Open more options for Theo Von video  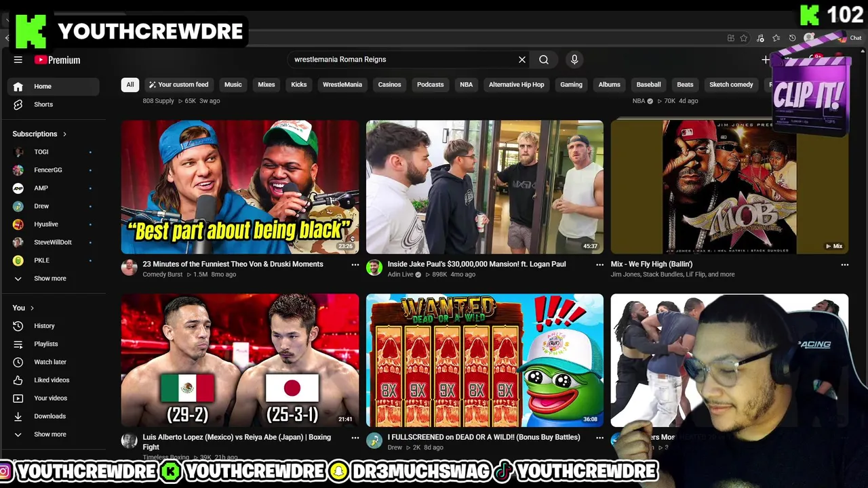pos(355,265)
